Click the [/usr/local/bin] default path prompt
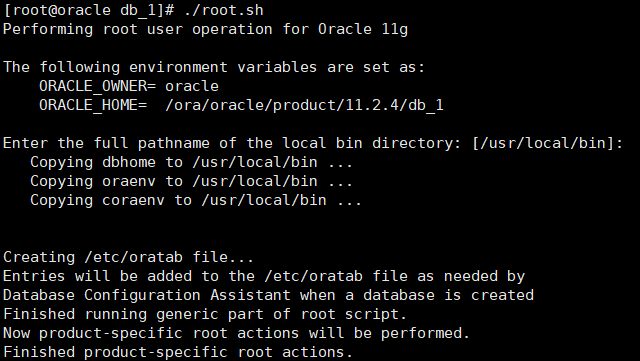The image size is (640, 361). coord(548,143)
